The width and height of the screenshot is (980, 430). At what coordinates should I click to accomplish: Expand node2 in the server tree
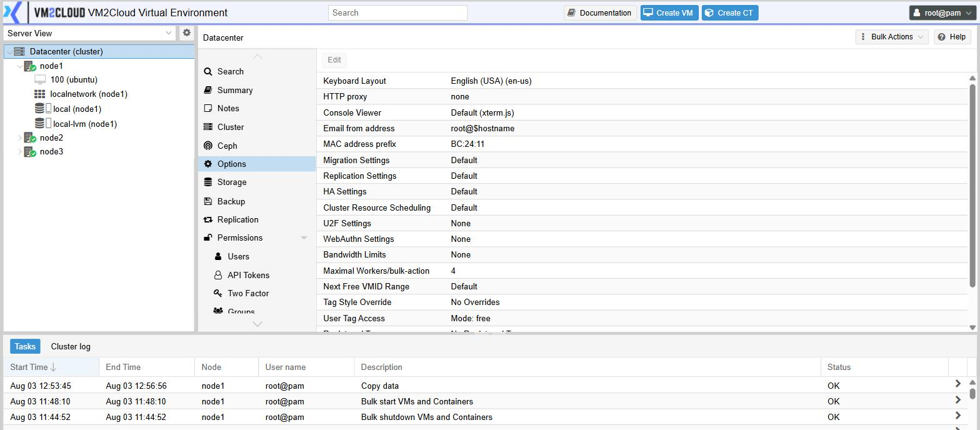pyautogui.click(x=19, y=137)
